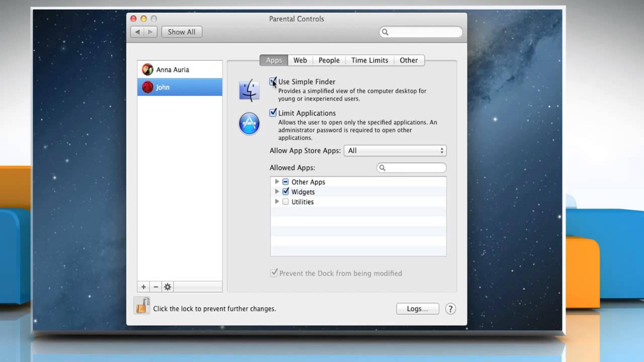Click the Utilities row label

point(302,202)
